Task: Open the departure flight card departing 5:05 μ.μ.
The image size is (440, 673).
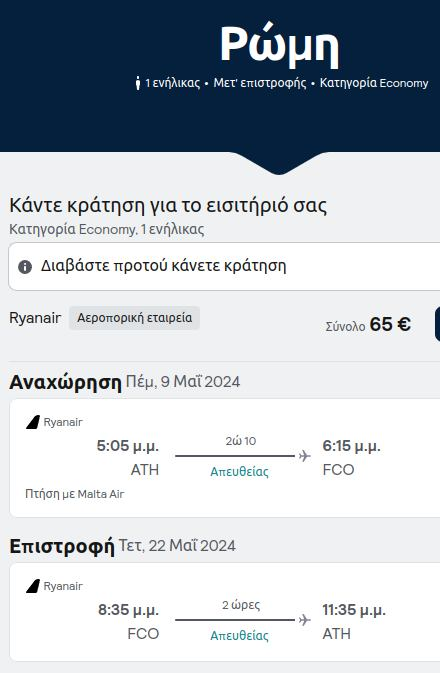Action: [225, 458]
